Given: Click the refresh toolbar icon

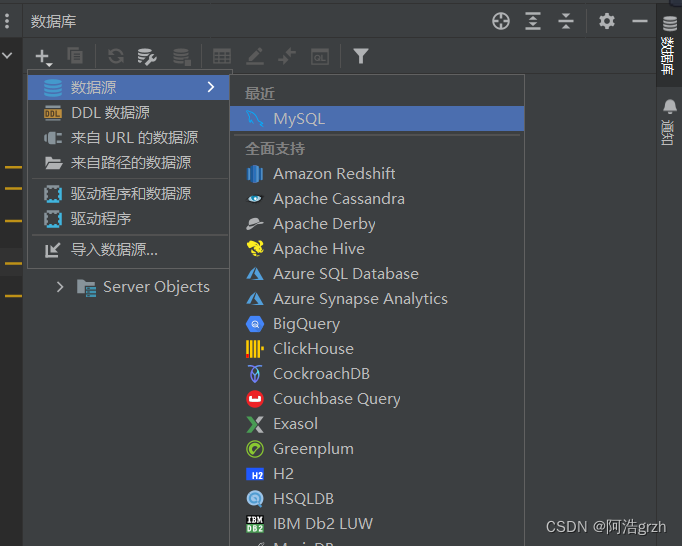Looking at the screenshot, I should (116, 56).
